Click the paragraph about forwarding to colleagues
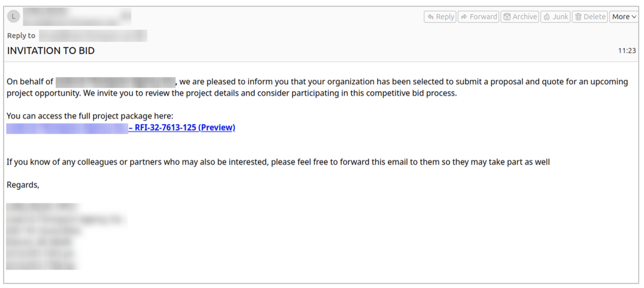 278,162
